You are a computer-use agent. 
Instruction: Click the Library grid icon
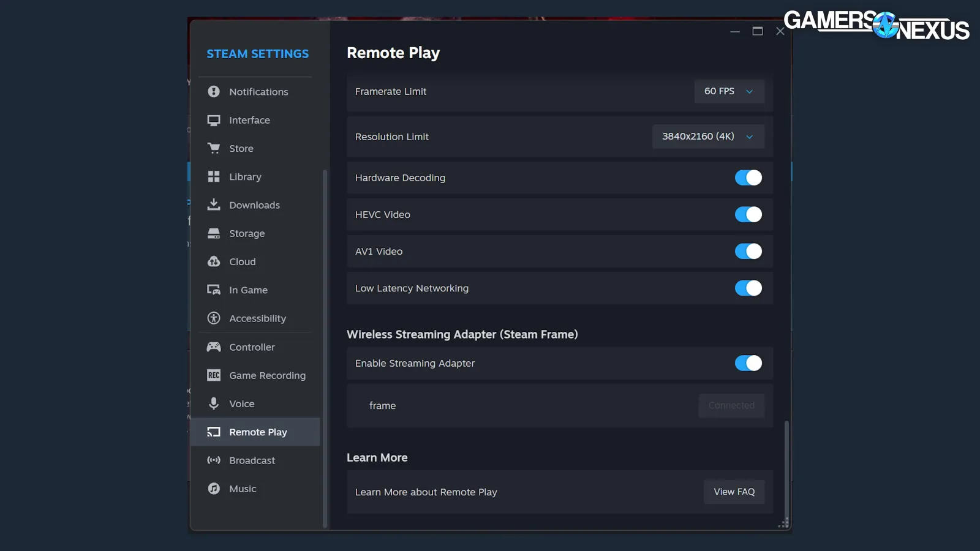214,177
